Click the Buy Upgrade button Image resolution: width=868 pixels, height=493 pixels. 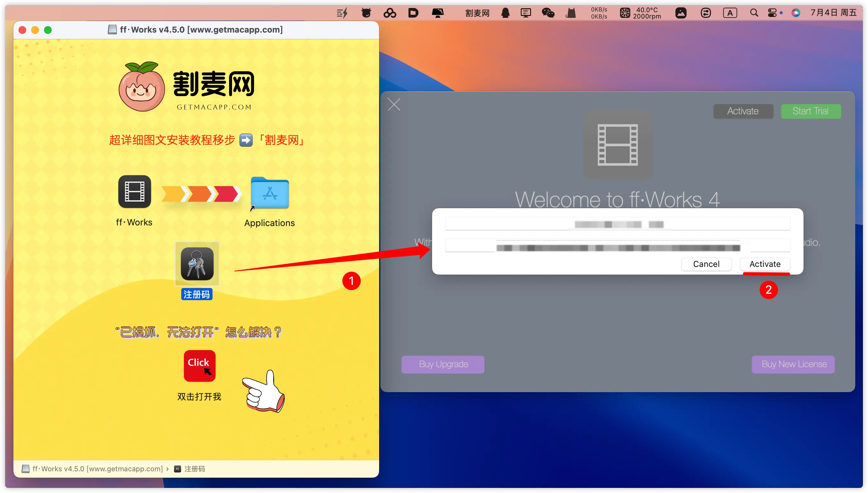443,364
